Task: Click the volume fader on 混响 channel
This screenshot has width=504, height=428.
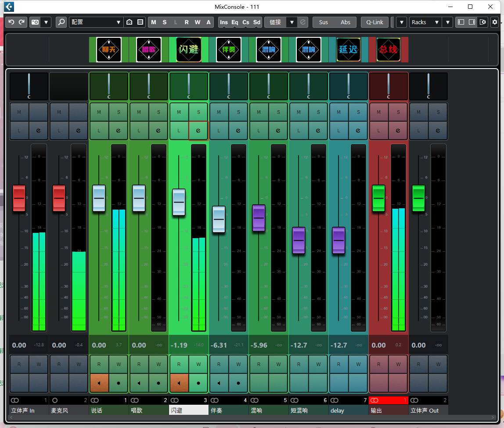Action: [x=259, y=218]
